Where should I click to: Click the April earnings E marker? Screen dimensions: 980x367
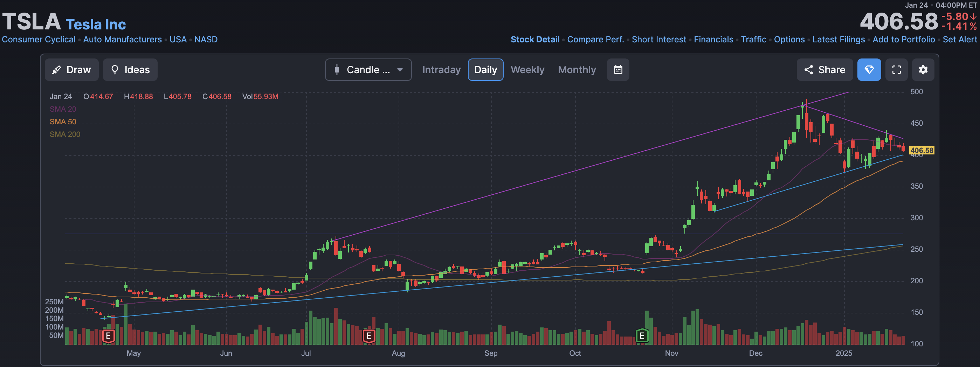(x=109, y=336)
